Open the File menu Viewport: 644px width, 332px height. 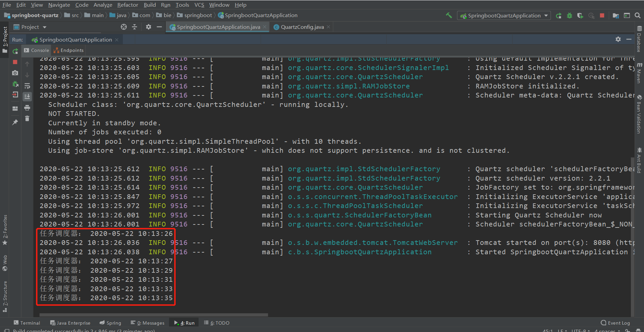click(x=7, y=5)
